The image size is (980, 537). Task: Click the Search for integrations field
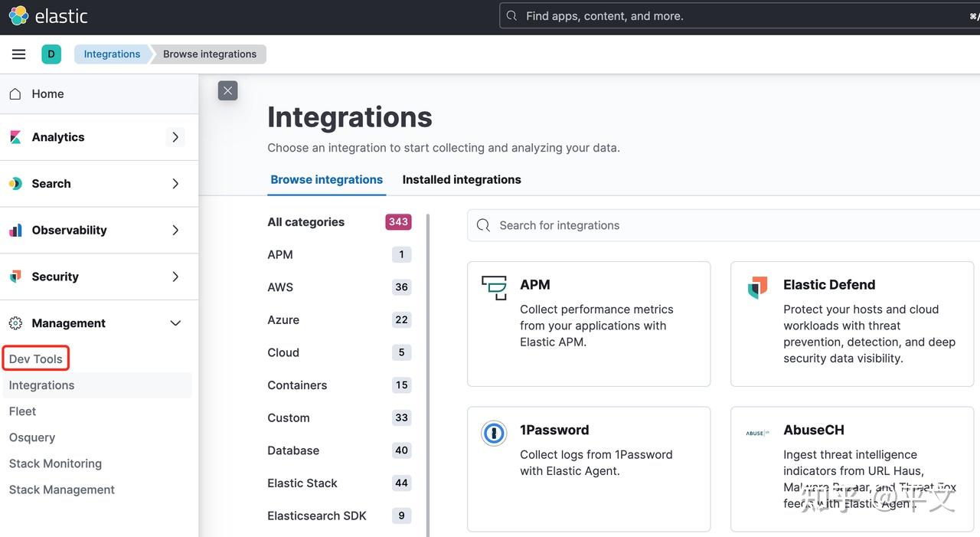(720, 225)
